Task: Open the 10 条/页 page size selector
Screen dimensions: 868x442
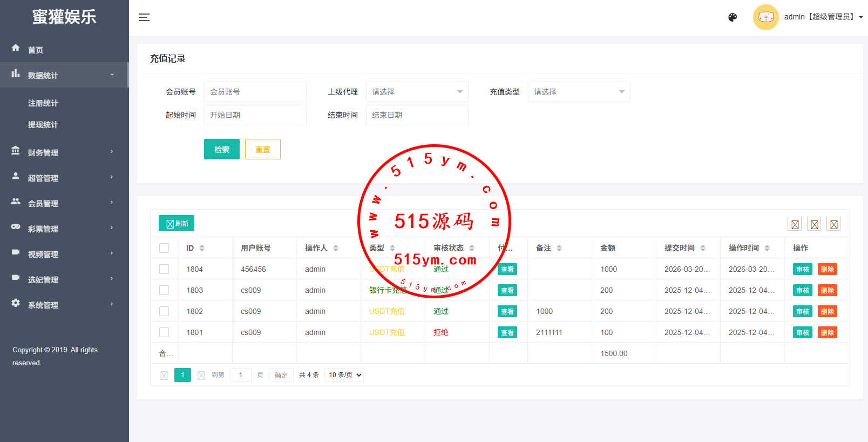Action: point(344,375)
